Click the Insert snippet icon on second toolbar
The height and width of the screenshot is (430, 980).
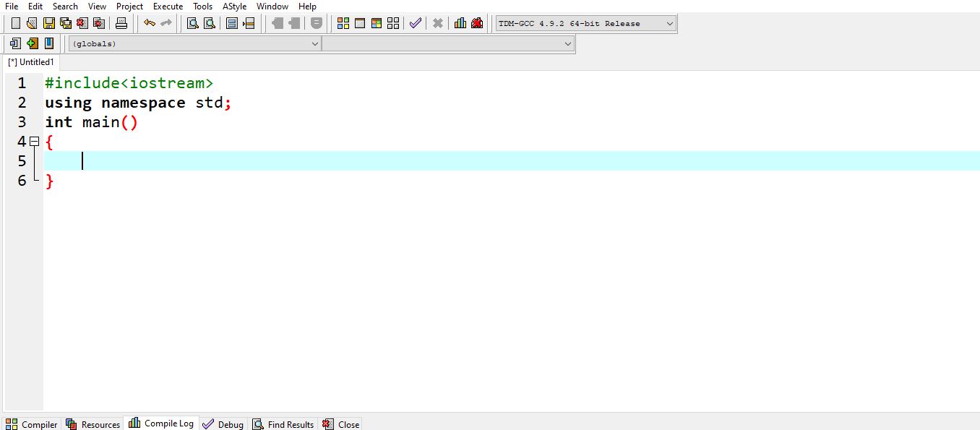click(16, 43)
